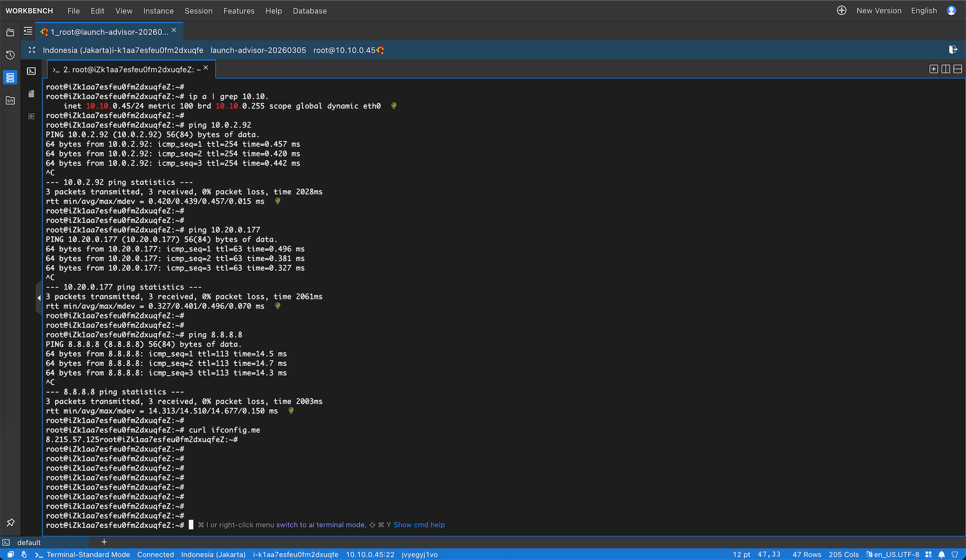
Task: Toggle the pin icon at bottom left
Action: [10, 523]
